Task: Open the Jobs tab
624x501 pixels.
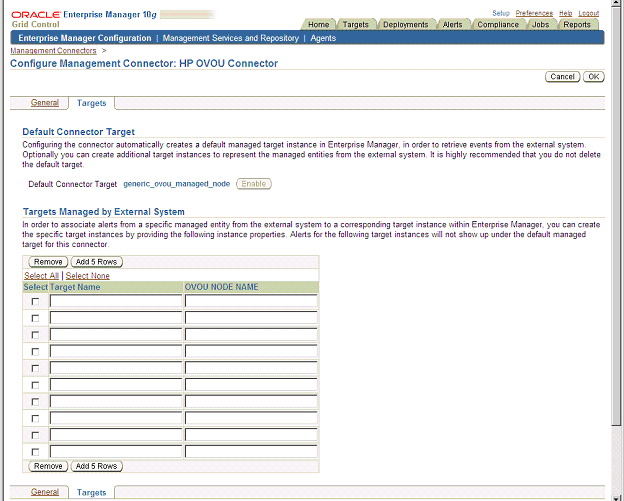Action: coord(540,24)
